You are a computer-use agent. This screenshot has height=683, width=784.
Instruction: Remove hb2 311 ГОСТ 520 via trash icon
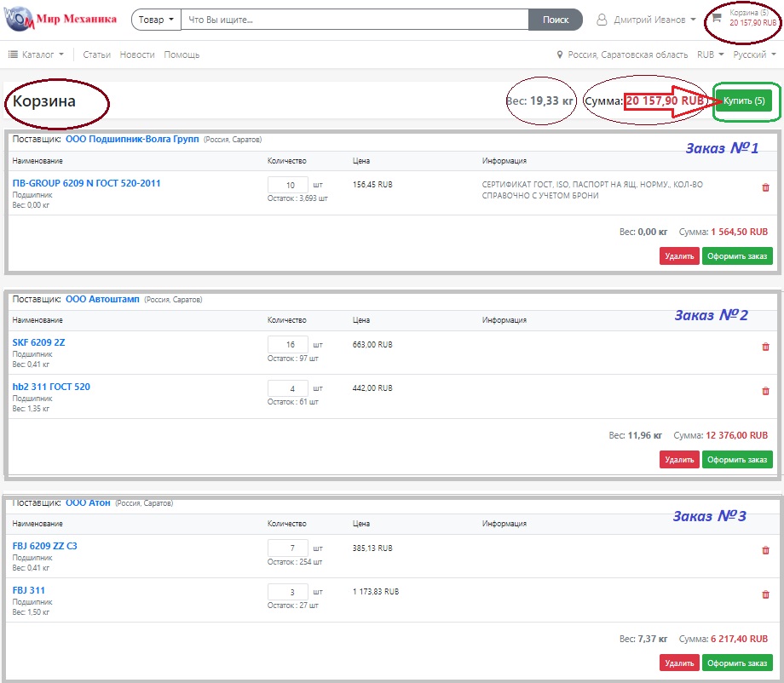coord(765,391)
